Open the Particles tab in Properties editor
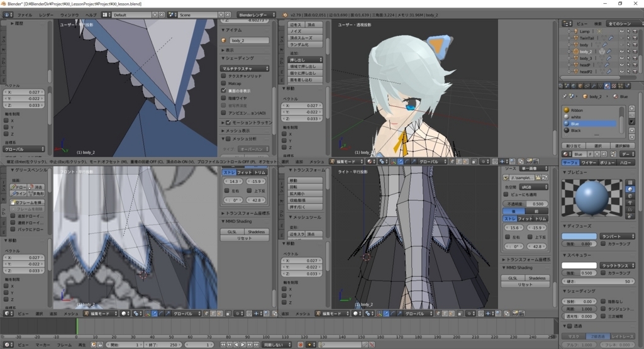Image resolution: width=644 pixels, height=349 pixels. coord(621,86)
